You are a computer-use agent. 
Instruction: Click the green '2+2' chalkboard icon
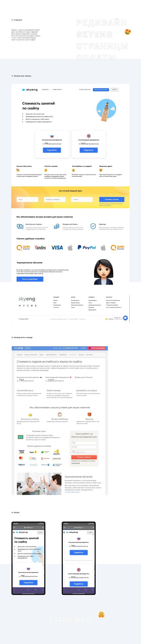(20, 437)
